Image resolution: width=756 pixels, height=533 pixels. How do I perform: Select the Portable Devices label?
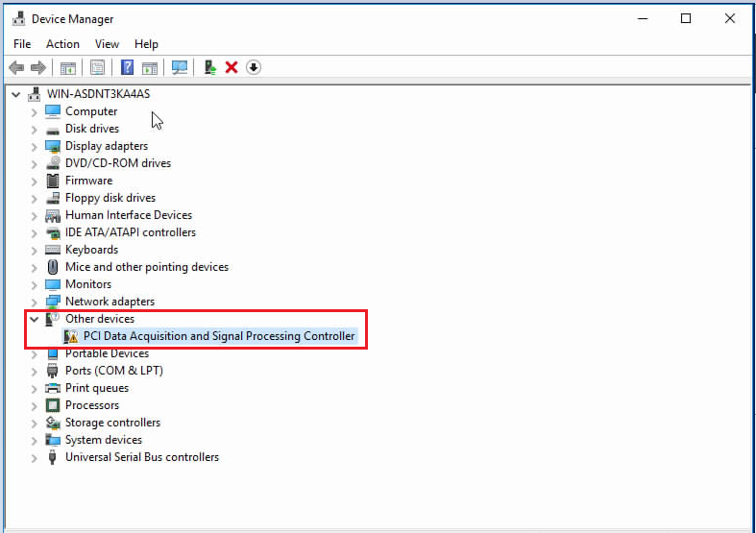[x=107, y=353]
